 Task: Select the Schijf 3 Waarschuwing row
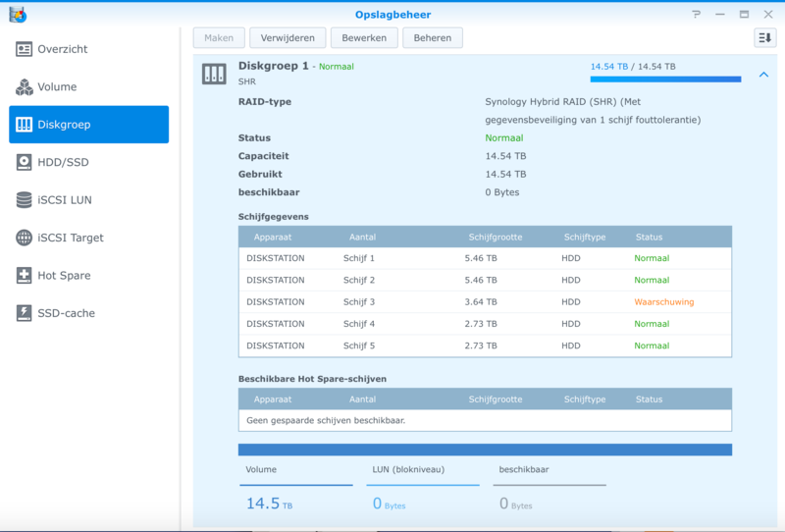coord(485,302)
